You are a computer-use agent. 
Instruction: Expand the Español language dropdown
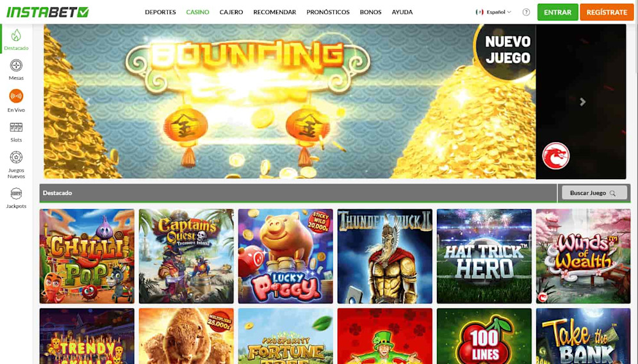(493, 12)
